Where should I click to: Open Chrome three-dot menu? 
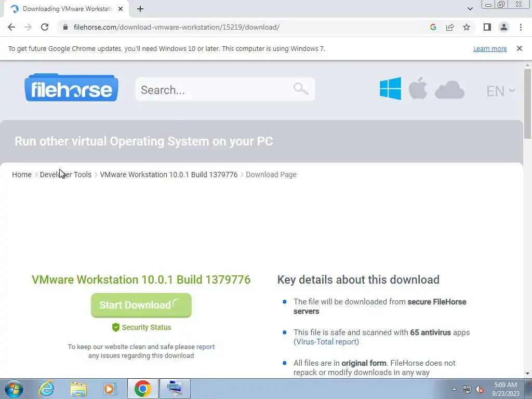521,27
